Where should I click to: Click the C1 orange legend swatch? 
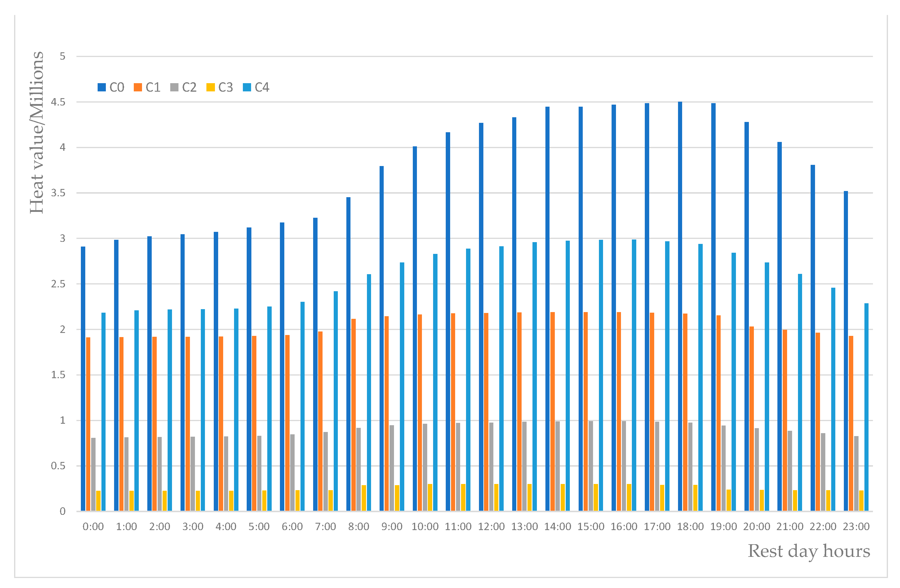pos(138,87)
